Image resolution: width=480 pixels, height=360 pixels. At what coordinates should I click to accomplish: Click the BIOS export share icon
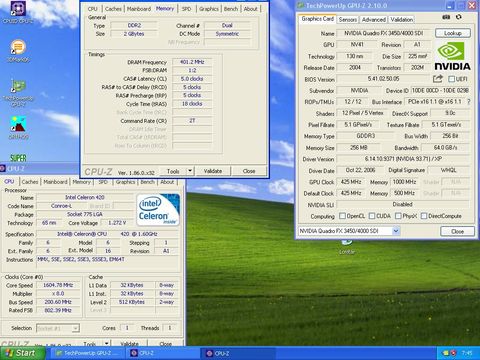[438, 79]
